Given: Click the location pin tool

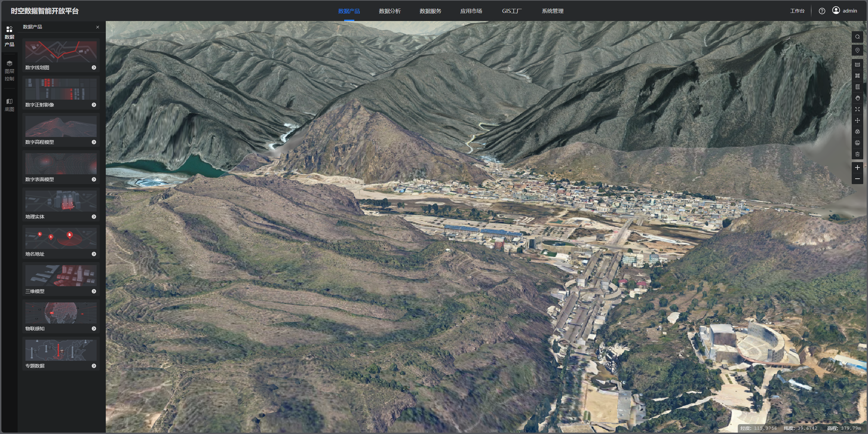Looking at the screenshot, I should point(857,50).
